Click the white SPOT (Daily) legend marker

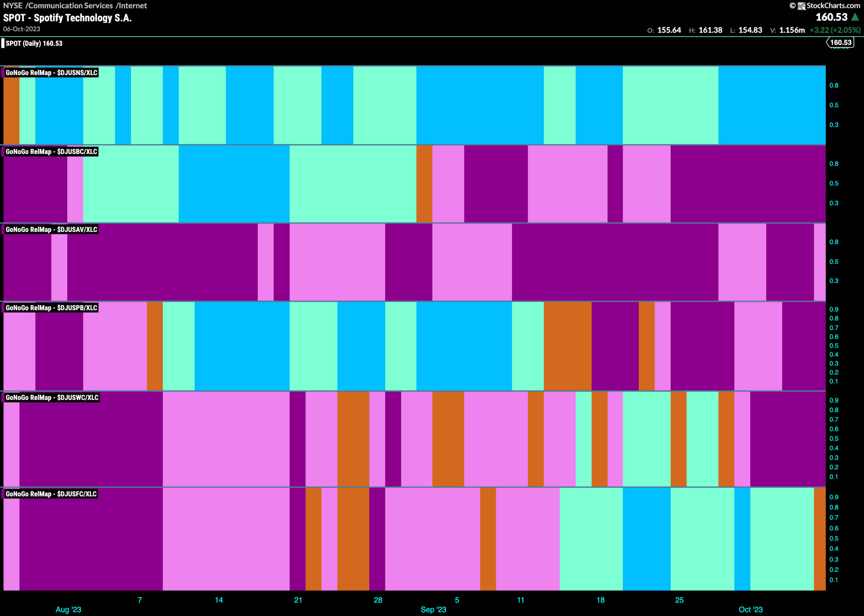point(3,43)
